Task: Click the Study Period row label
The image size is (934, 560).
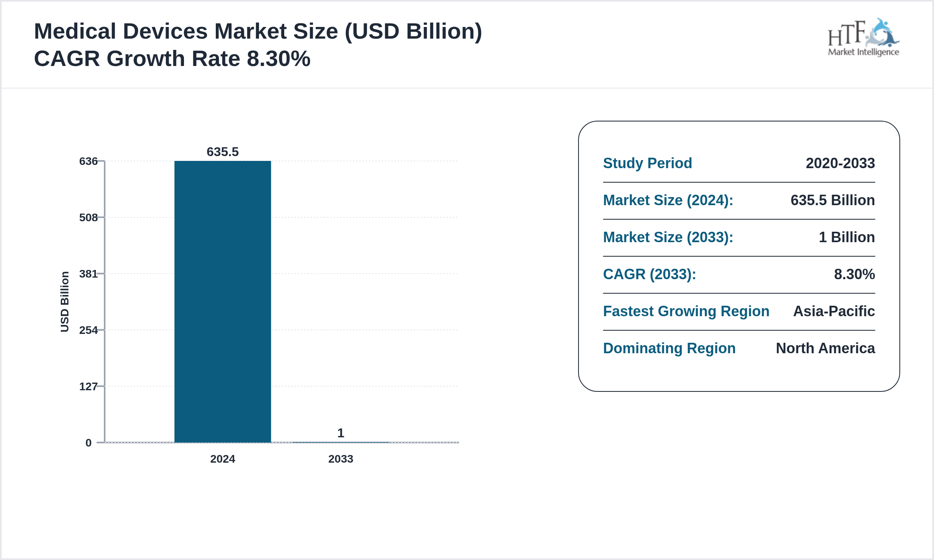Action: pos(647,163)
